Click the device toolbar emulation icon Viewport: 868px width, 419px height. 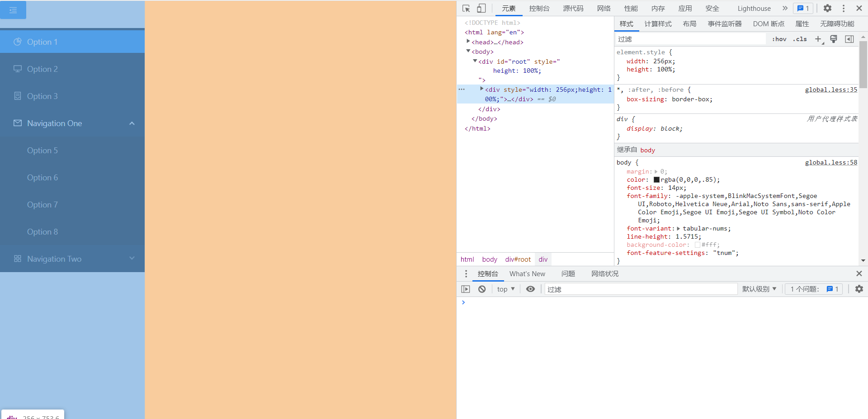tap(481, 8)
